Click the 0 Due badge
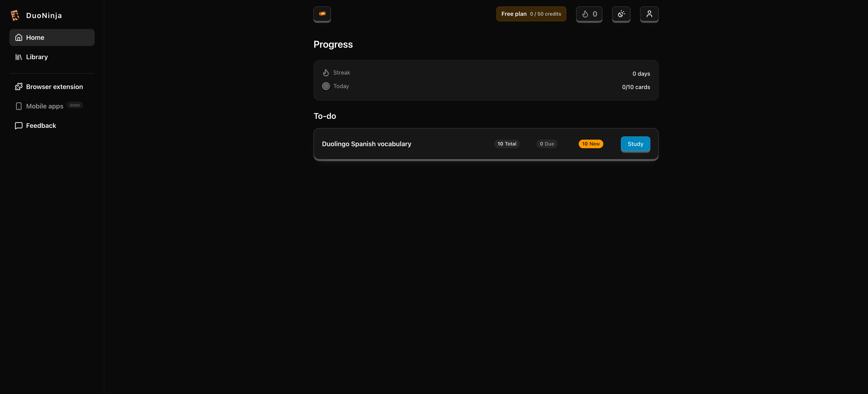Screen dimensions: 868x394 tap(547, 144)
